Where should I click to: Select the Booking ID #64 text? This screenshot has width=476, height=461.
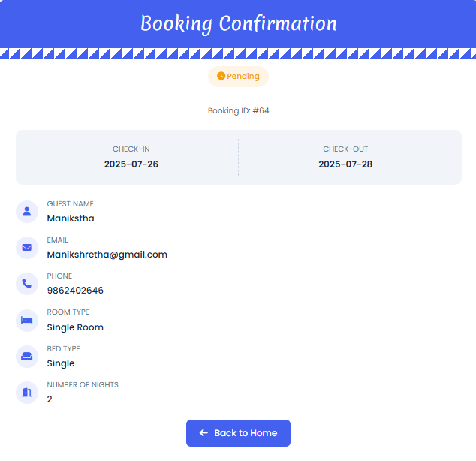click(238, 110)
